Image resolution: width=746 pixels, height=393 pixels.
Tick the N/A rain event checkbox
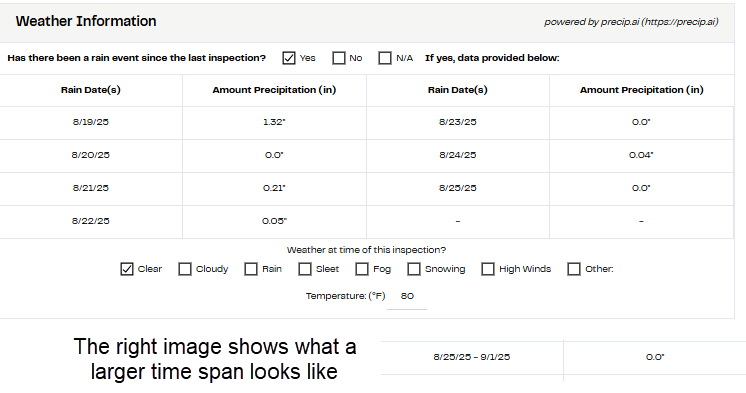click(385, 58)
